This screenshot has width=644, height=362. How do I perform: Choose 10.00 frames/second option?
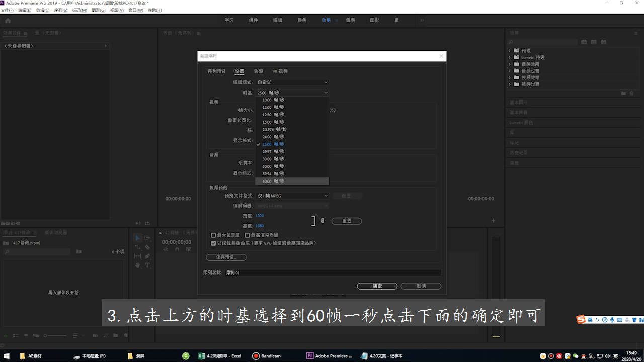[x=292, y=100]
